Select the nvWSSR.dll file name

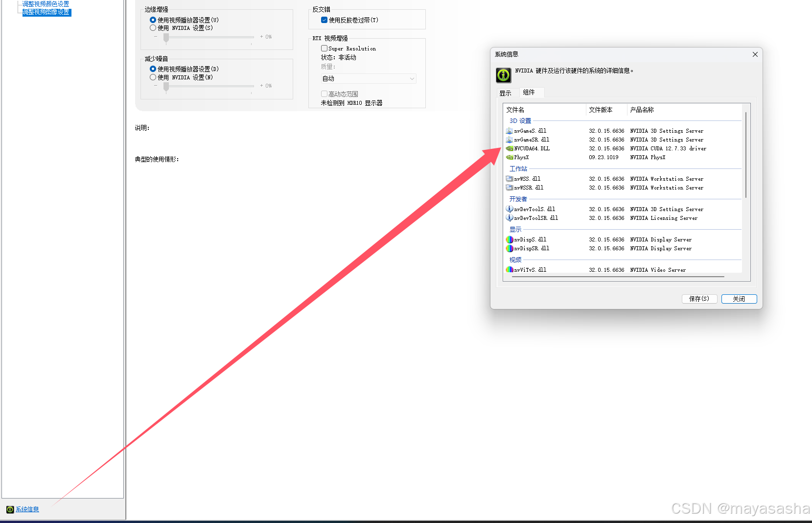[x=529, y=188]
